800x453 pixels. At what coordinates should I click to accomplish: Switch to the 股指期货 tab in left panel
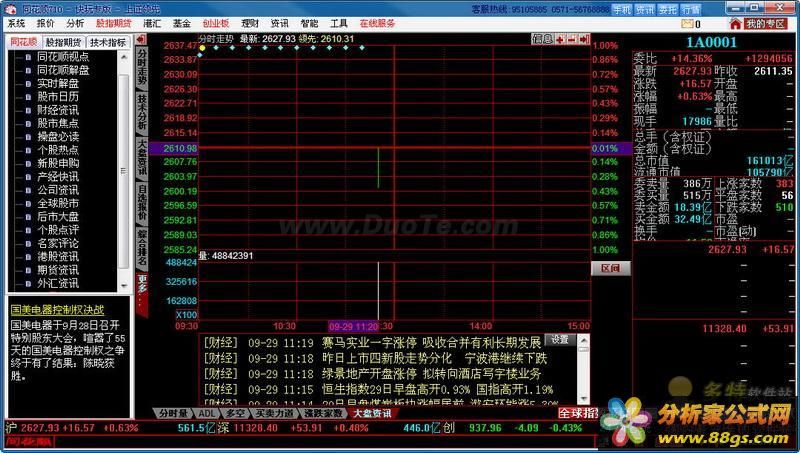63,42
